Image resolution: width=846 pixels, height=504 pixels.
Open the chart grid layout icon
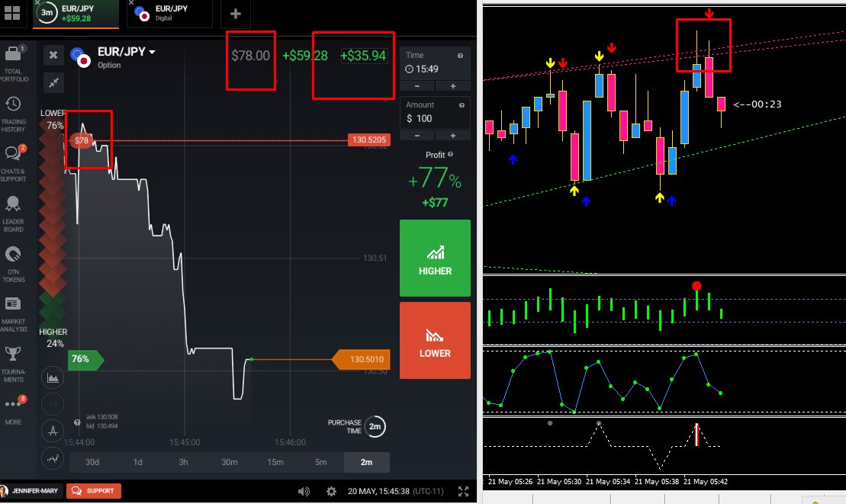point(12,12)
